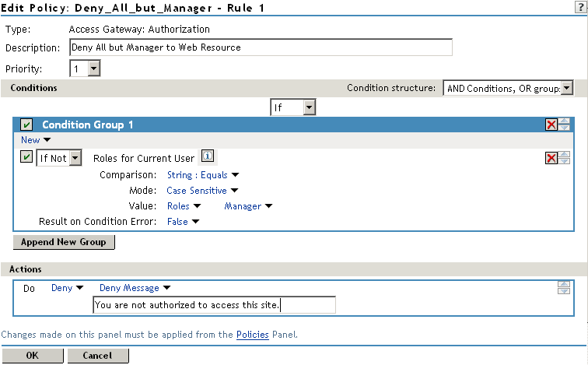Expand the New condition menu
The height and width of the screenshot is (365, 588).
pyautogui.click(x=36, y=140)
